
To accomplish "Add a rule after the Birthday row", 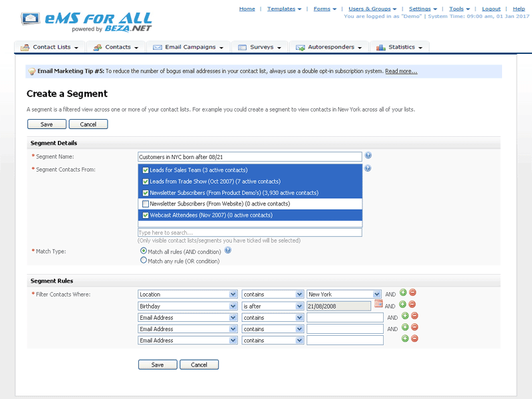I will (402, 305).
